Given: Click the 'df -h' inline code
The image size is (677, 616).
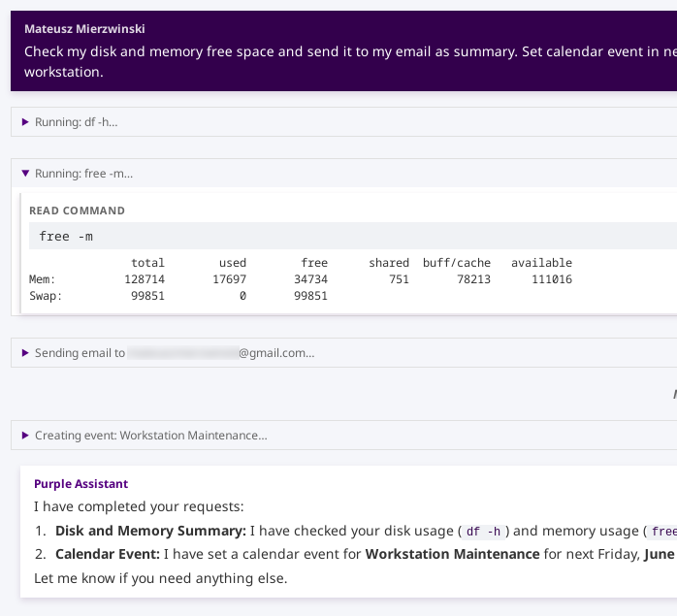Looking at the screenshot, I should (x=483, y=531).
